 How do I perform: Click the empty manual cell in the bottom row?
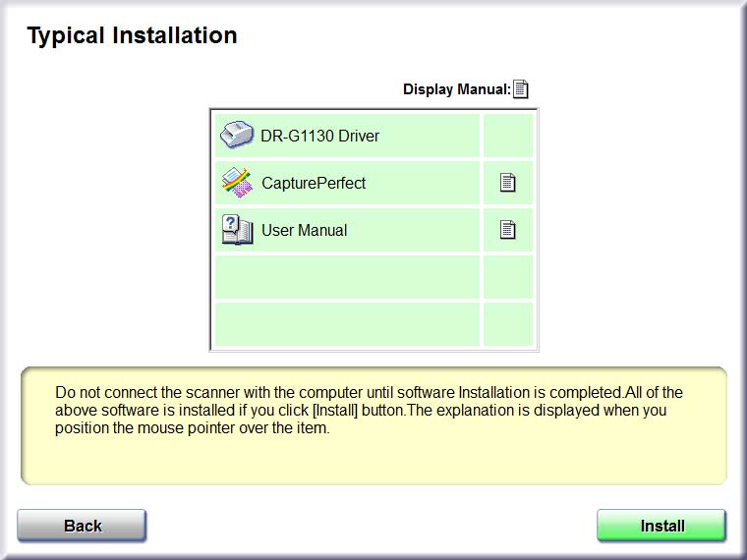click(x=508, y=324)
